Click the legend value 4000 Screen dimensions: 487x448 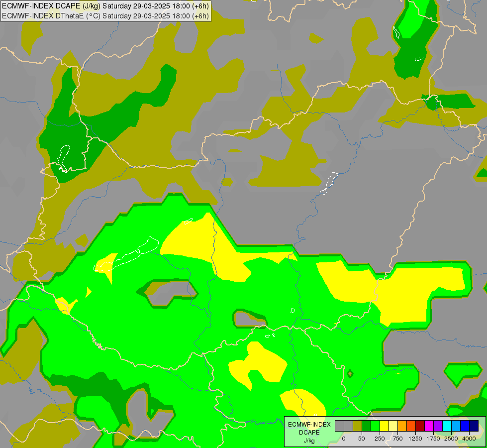tap(469, 439)
